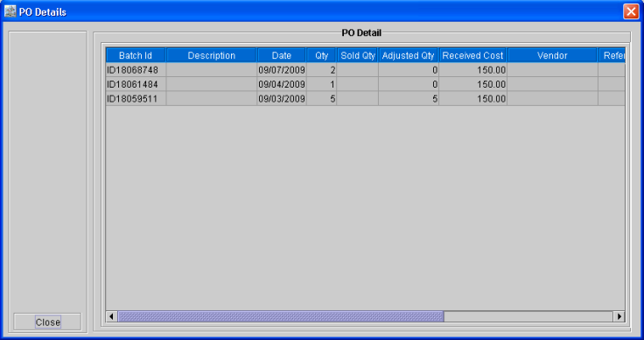Click Qty 1 in ID18061484 row
Viewport: 644px width, 340px height.
click(x=322, y=84)
